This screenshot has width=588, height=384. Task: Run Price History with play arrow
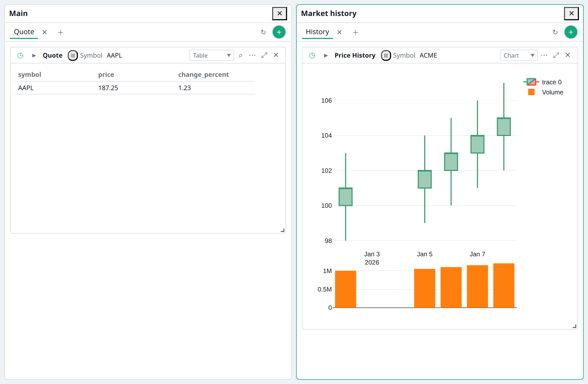(326, 55)
